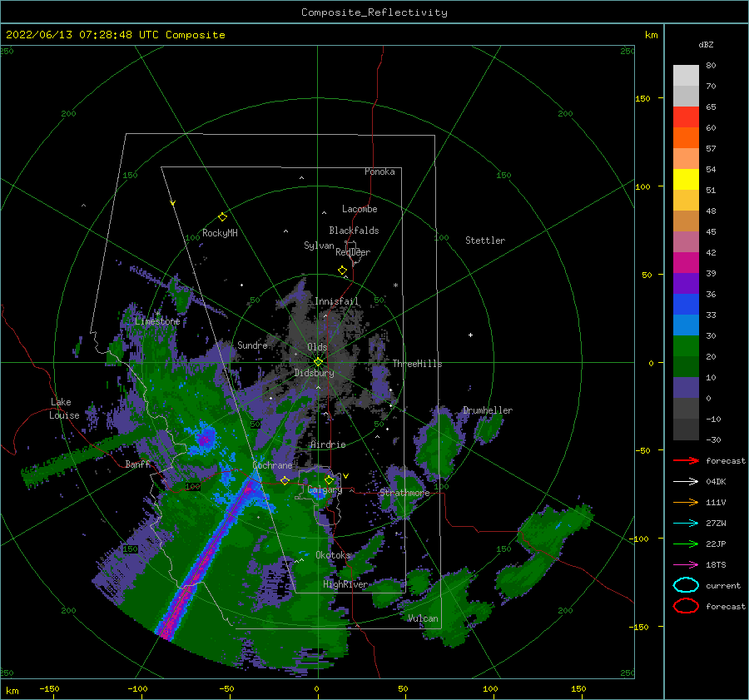
Task: Click the Composite_Reflectivity title text
Action: 374,12
